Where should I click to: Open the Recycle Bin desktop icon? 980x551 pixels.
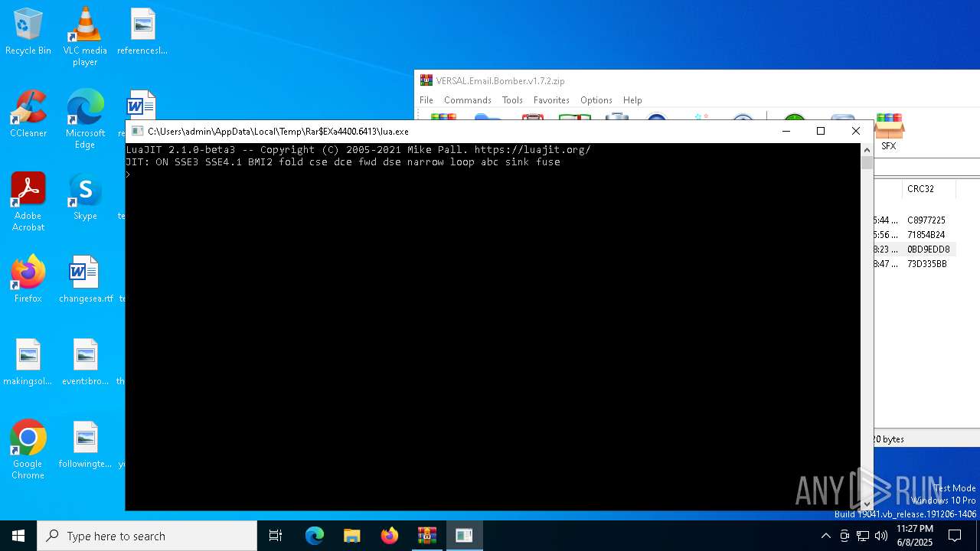pyautogui.click(x=28, y=32)
